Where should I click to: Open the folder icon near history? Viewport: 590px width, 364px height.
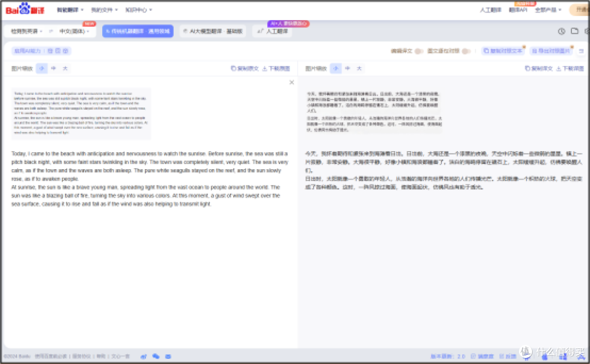[574, 31]
